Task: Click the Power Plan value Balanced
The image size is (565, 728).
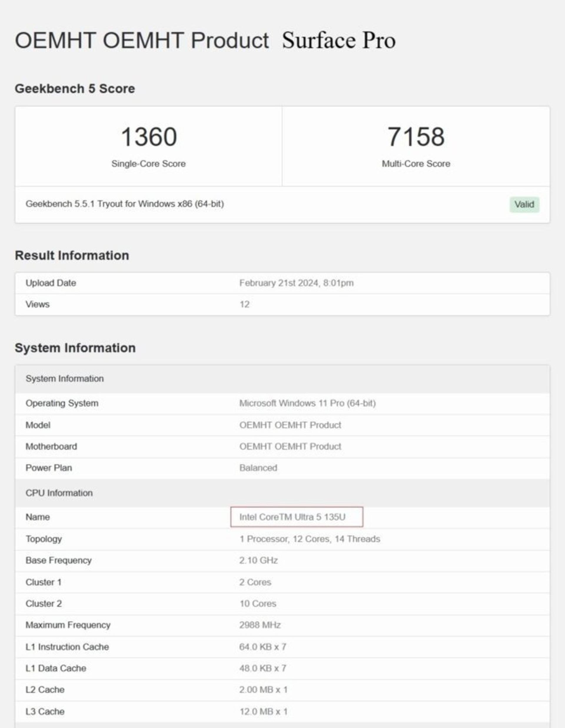Action: point(258,468)
